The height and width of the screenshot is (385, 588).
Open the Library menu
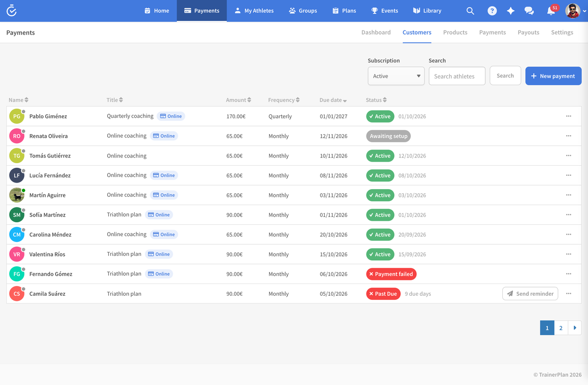427,11
